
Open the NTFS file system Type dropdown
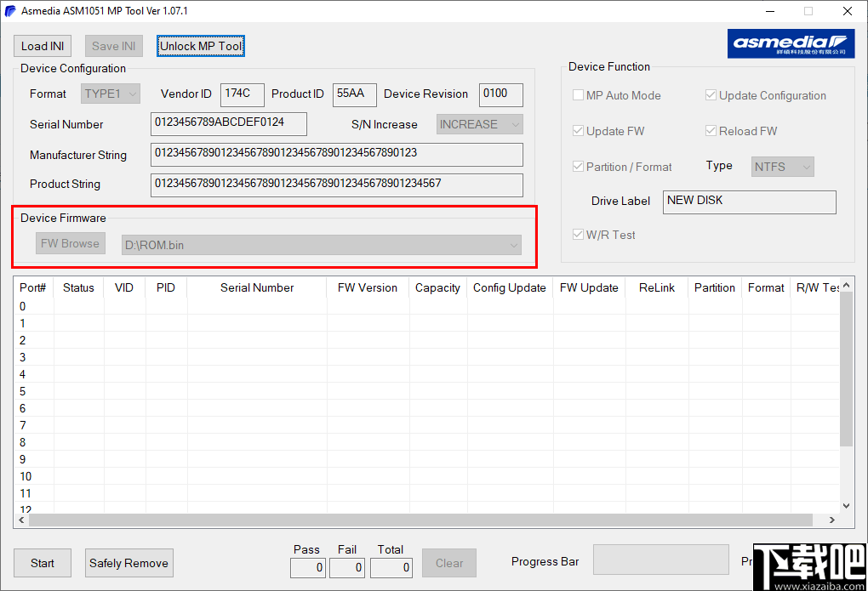[781, 167]
